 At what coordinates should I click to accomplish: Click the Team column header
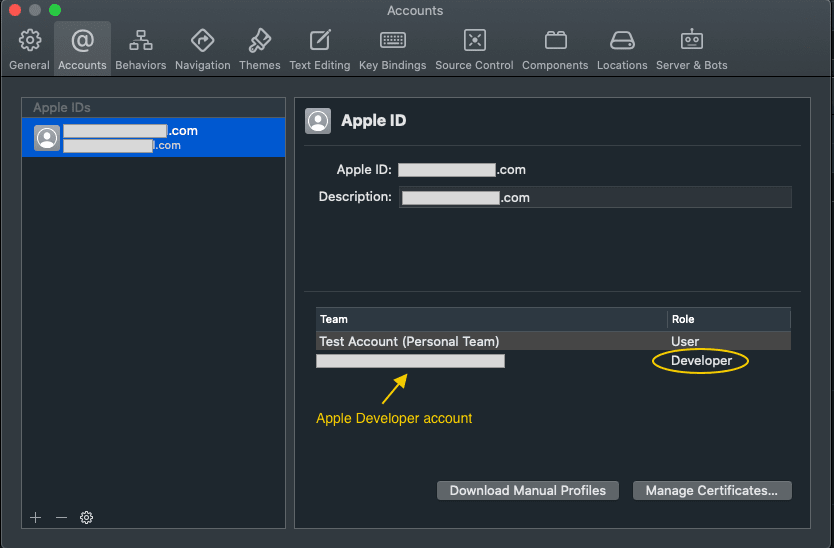[491, 319]
